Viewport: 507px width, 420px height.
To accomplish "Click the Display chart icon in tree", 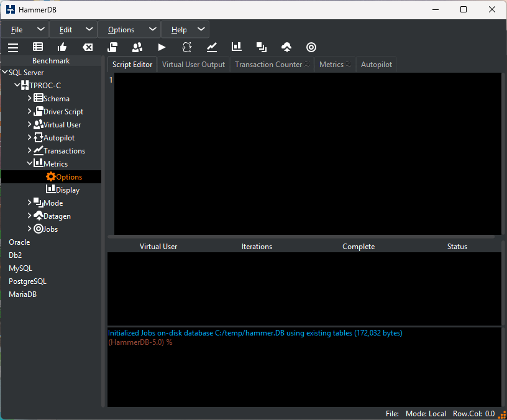I will tap(51, 189).
